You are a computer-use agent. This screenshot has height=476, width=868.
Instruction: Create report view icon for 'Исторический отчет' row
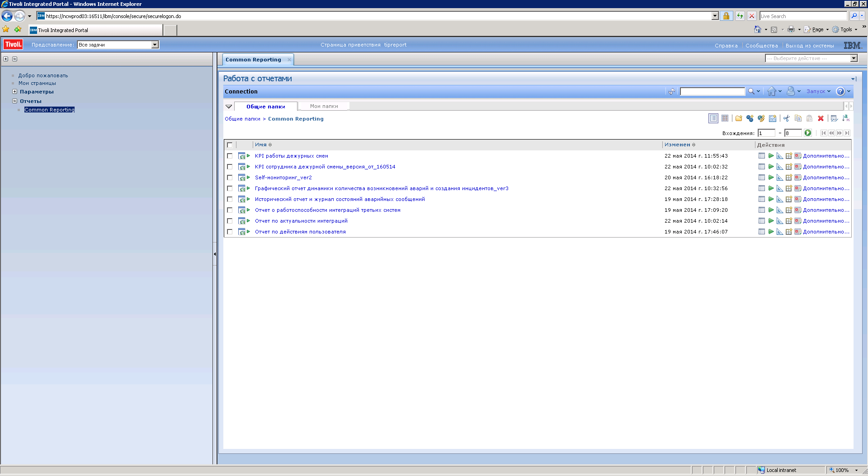point(789,199)
